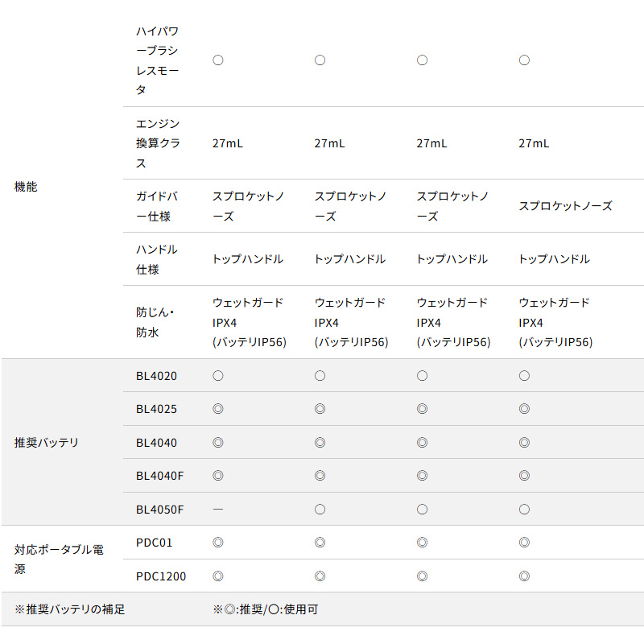The height and width of the screenshot is (644, 644).
Task: Click トップハンドル in the second product column
Action: pyautogui.click(x=349, y=259)
